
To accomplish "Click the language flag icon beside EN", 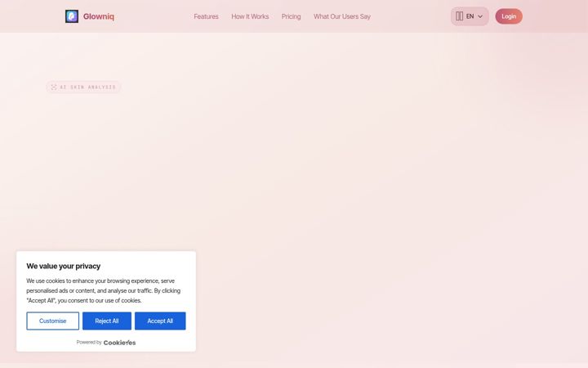I will coord(459,16).
